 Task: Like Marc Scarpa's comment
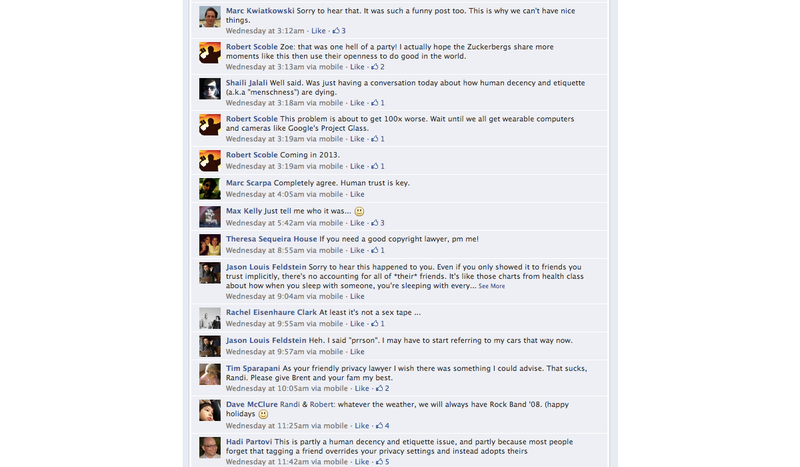(357, 194)
